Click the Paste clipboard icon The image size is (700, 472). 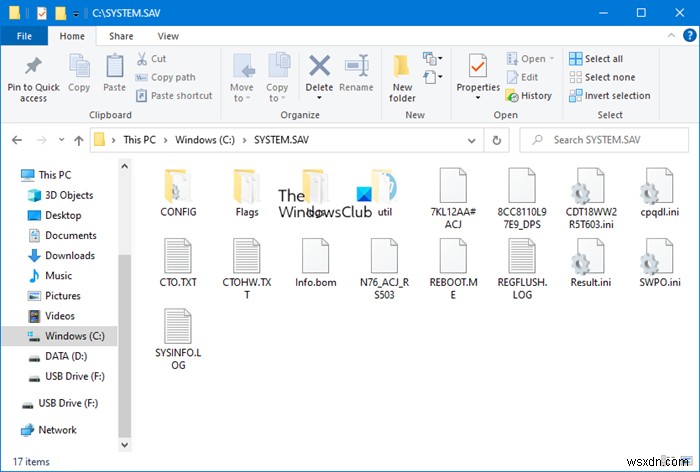[114, 67]
